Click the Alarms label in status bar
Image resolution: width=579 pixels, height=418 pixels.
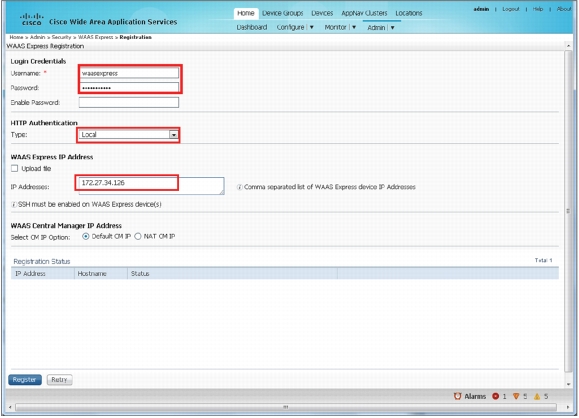pyautogui.click(x=475, y=396)
